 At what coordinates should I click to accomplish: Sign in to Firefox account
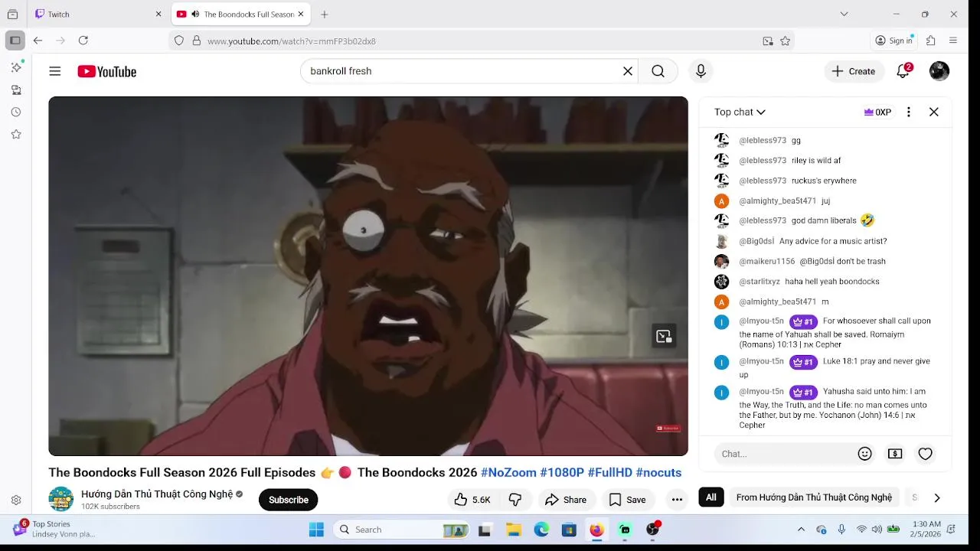click(x=894, y=41)
